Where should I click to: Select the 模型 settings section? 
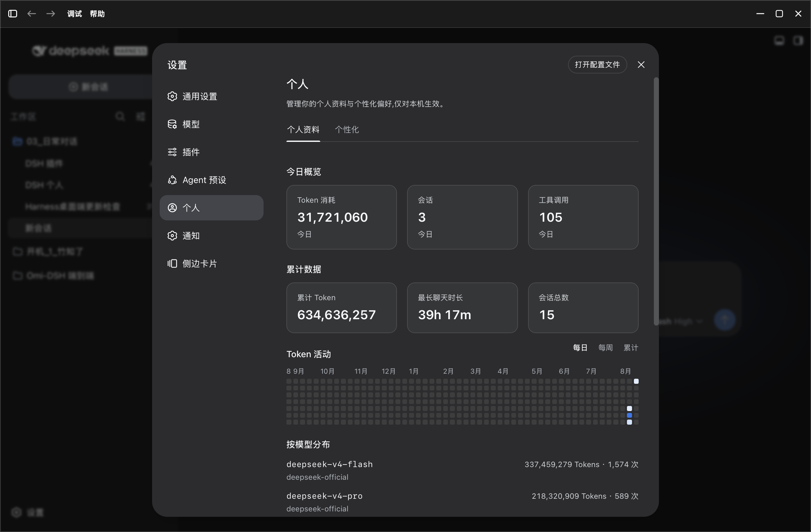(x=211, y=124)
